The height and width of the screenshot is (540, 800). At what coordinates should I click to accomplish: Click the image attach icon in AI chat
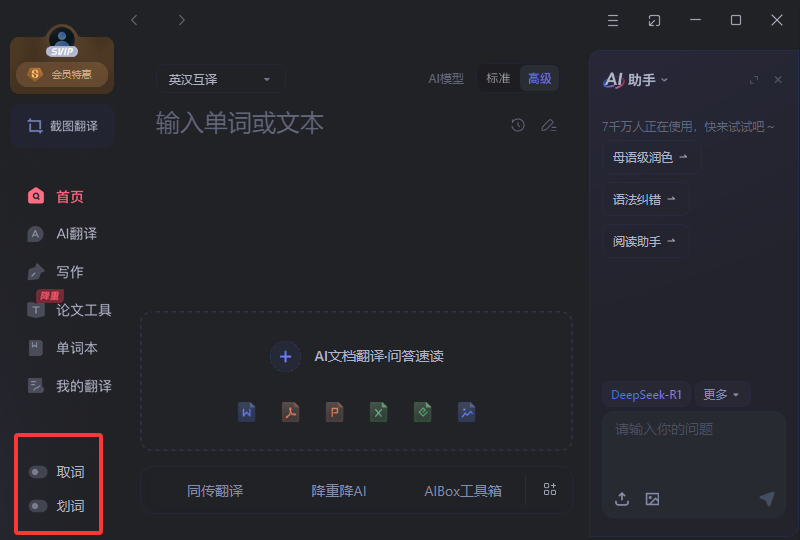[652, 499]
